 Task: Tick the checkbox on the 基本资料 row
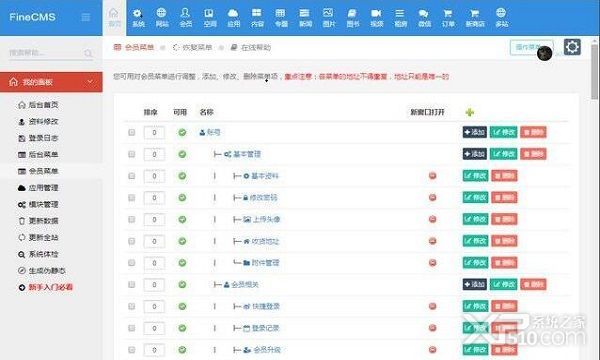tap(132, 176)
